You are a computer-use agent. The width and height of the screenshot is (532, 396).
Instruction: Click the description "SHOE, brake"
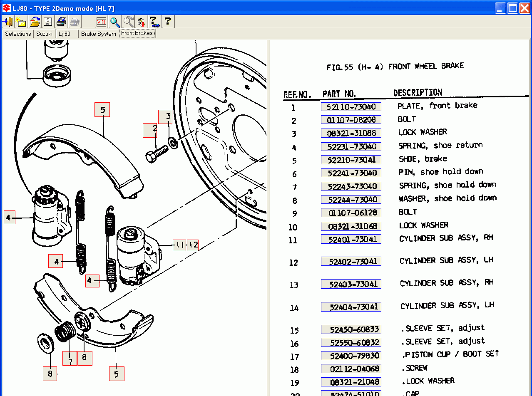[x=423, y=159]
